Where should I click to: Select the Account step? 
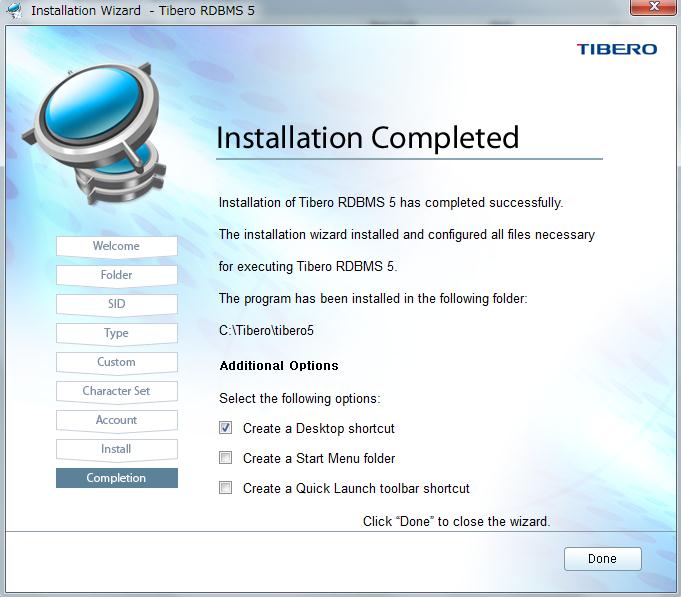pyautogui.click(x=116, y=420)
